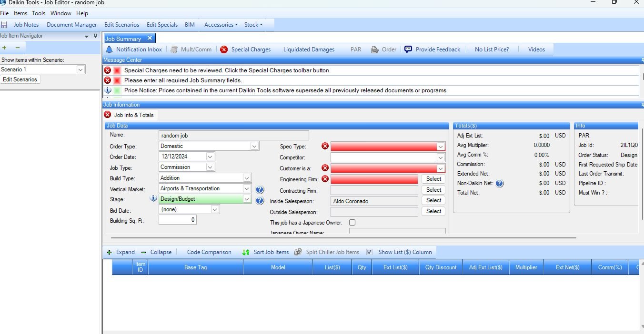Click Liquidated Damages toolbar button
The height and width of the screenshot is (334, 644).
309,49
